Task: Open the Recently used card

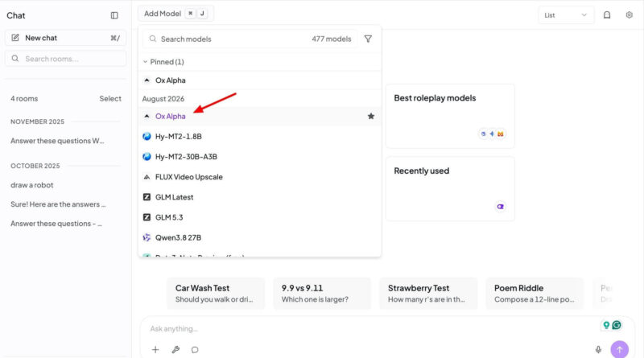Action: (x=450, y=189)
